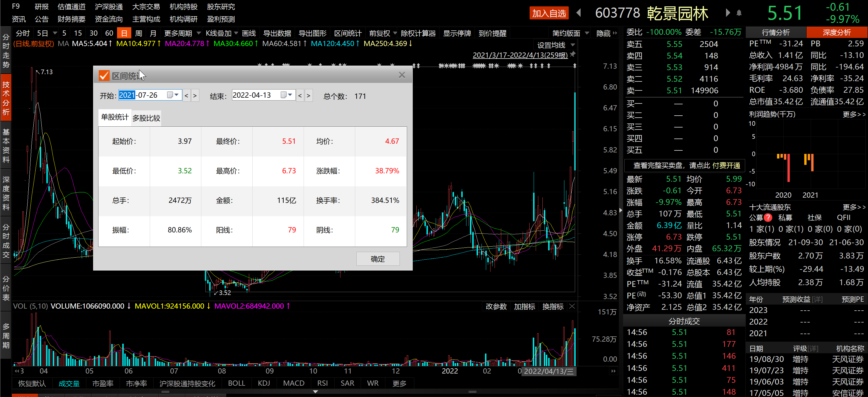Select 深度资料 in left sidebar
Image resolution: width=868 pixels, height=397 pixels.
click(6, 193)
